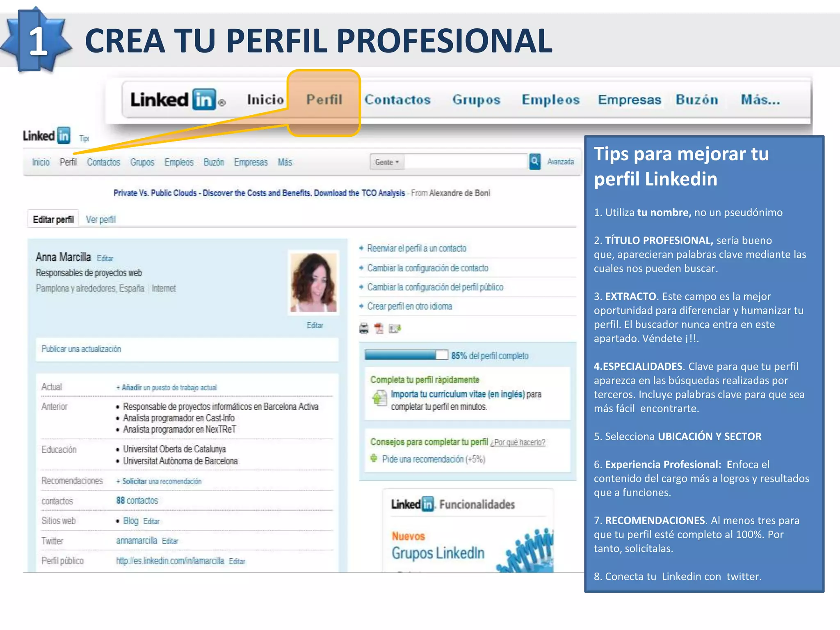840x630 pixels.
Task: Click the search text field
Action: point(466,162)
